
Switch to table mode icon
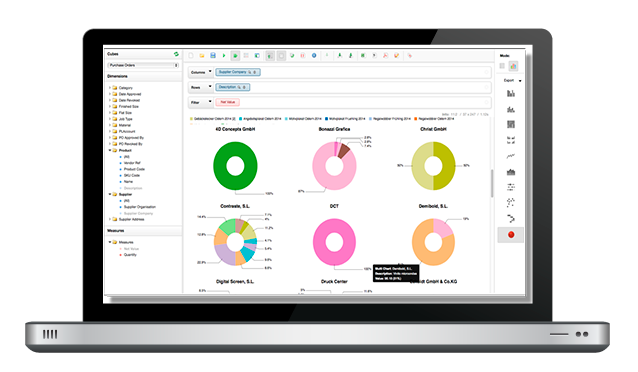502,66
